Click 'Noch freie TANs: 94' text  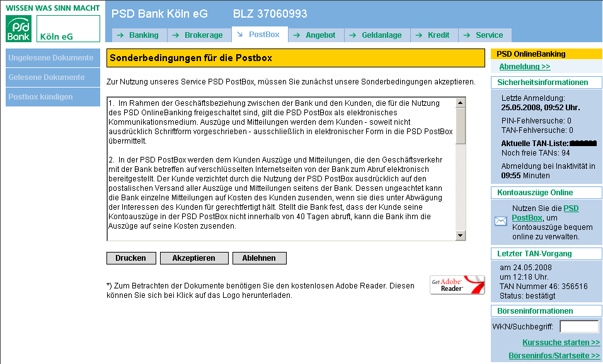[x=536, y=153]
